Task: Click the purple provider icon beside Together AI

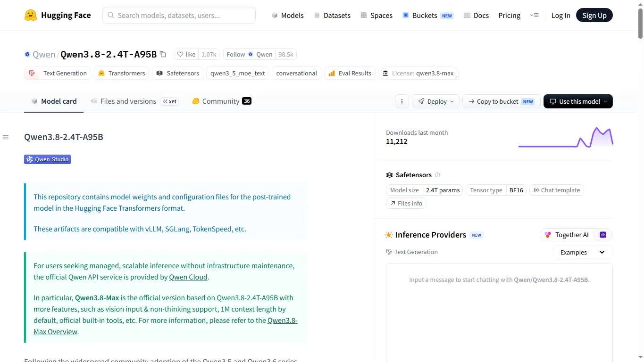Action: [x=602, y=235]
